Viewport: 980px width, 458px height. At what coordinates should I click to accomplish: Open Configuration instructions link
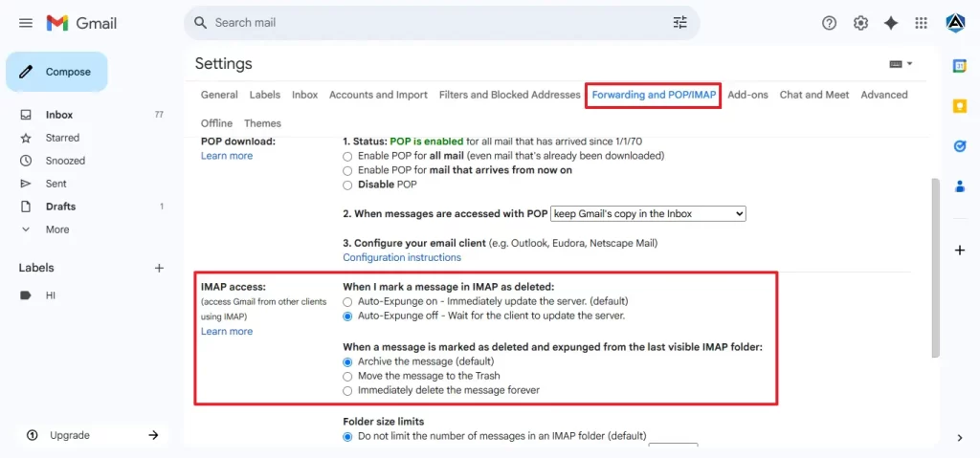tap(402, 257)
